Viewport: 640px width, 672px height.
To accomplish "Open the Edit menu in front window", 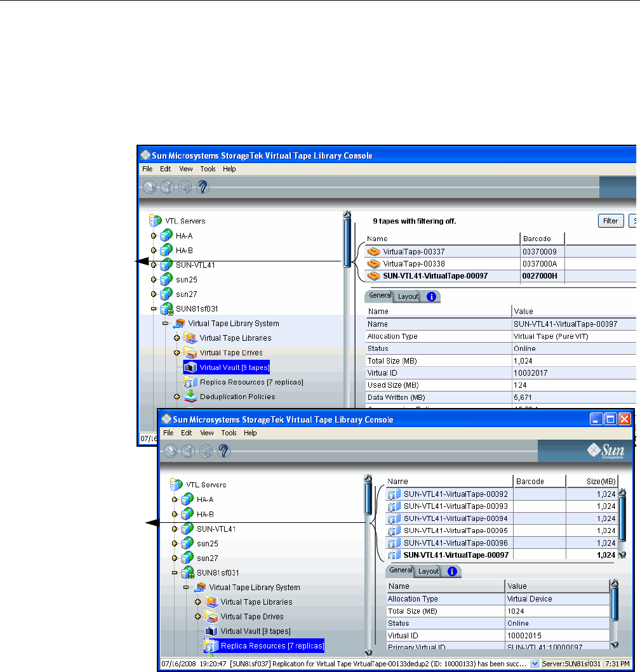I will 186,433.
